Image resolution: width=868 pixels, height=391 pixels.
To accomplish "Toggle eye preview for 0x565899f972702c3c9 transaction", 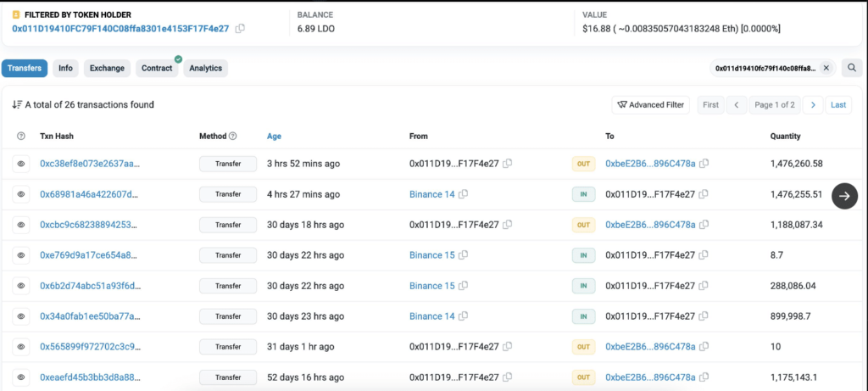I will 21,346.
